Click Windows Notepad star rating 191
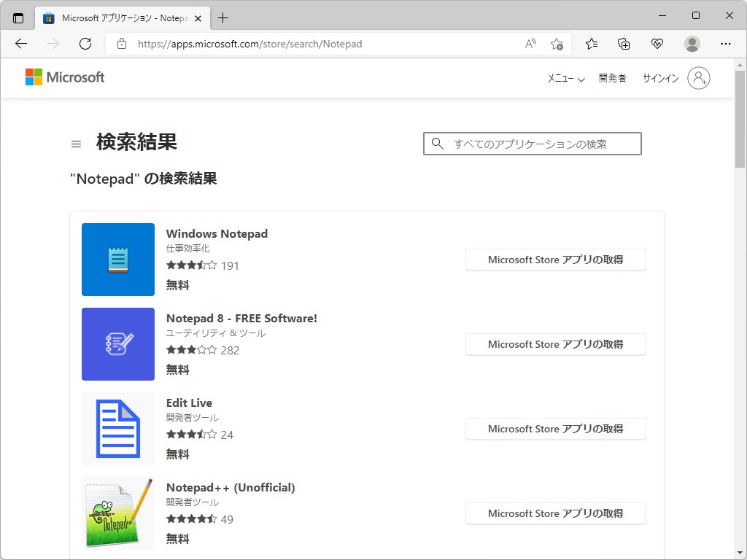747x560 pixels. tap(203, 265)
